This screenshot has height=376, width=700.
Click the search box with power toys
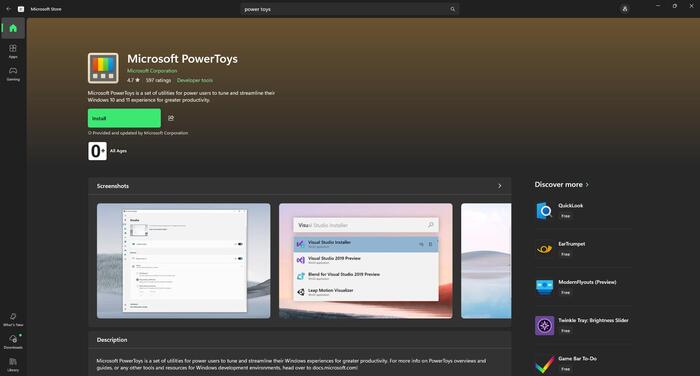coord(350,9)
